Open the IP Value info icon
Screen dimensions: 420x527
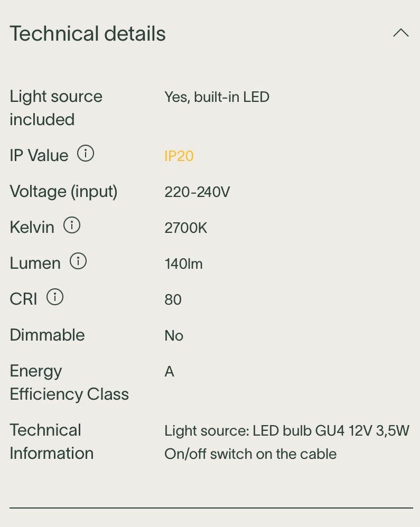pyautogui.click(x=86, y=154)
